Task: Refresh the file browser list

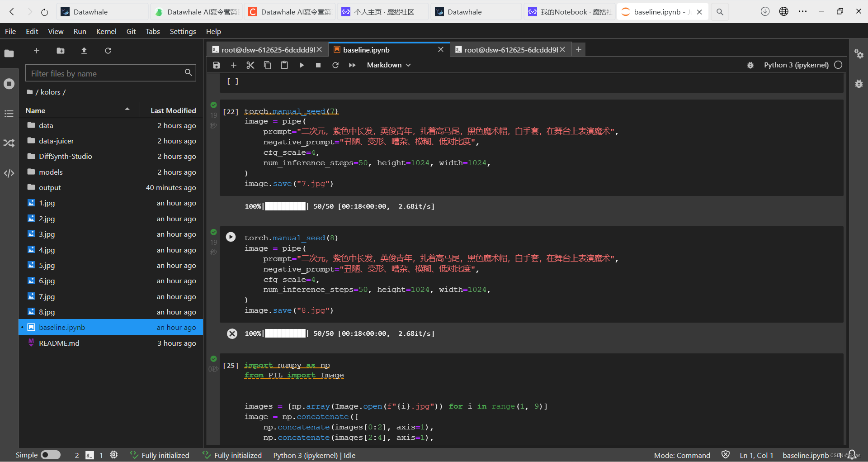Action: [108, 51]
